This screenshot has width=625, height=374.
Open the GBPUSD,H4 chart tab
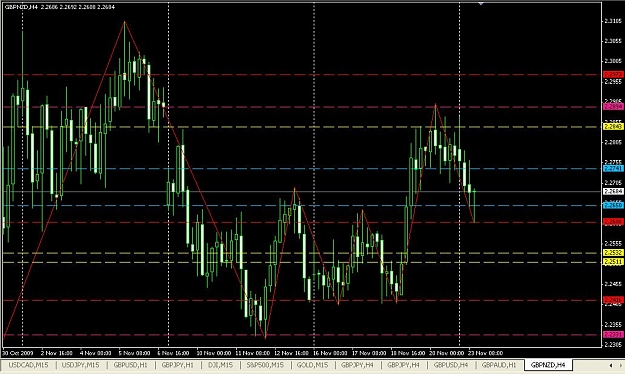pyautogui.click(x=451, y=365)
